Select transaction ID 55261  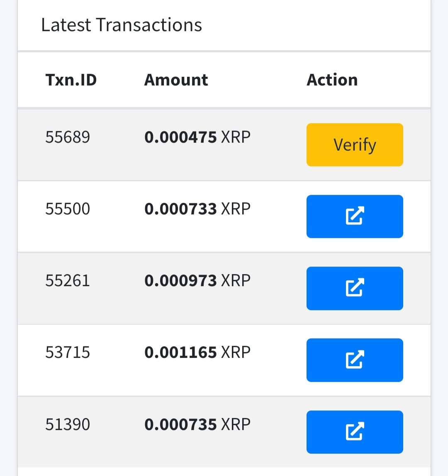pos(68,280)
